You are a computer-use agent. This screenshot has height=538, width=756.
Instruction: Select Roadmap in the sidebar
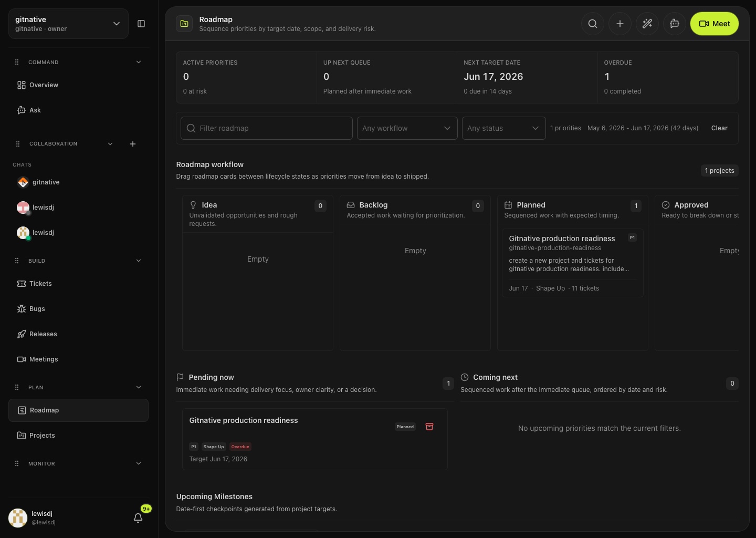pyautogui.click(x=78, y=410)
